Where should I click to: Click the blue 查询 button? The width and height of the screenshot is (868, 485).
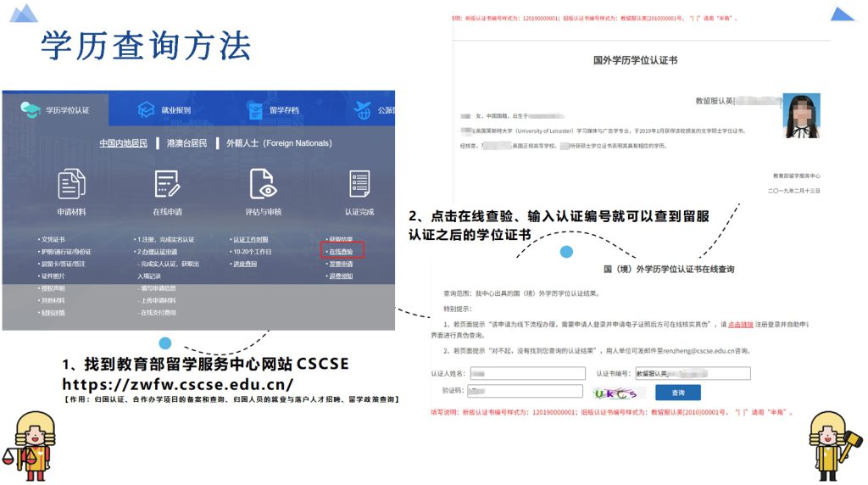[677, 393]
